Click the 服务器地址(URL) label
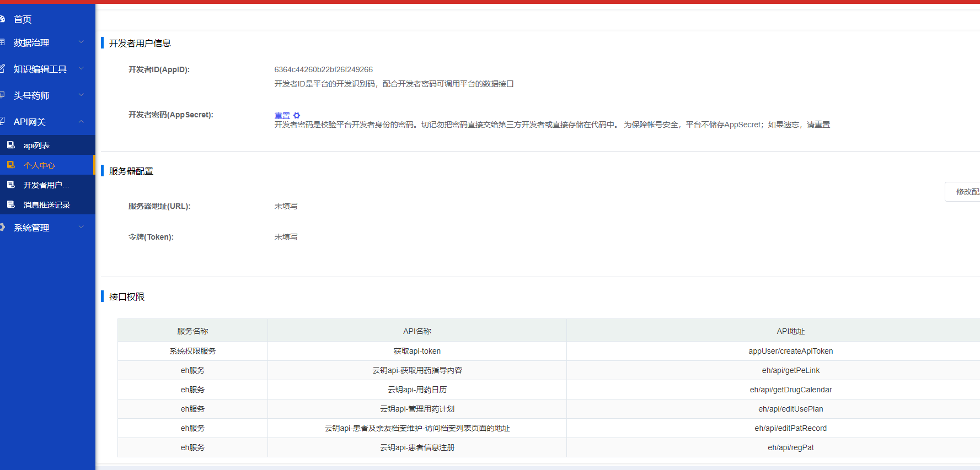Viewport: 980px width, 470px height. 159,206
